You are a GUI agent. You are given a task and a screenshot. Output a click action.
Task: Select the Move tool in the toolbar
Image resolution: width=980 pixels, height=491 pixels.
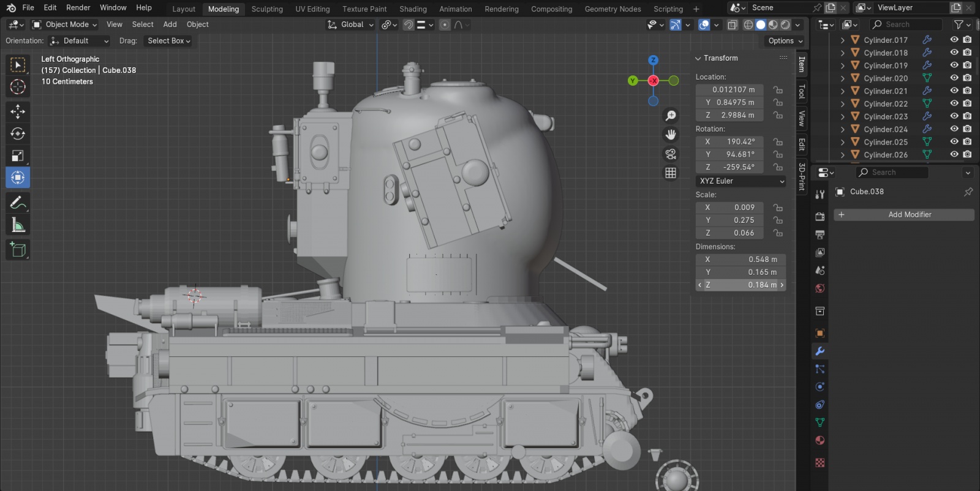[18, 111]
